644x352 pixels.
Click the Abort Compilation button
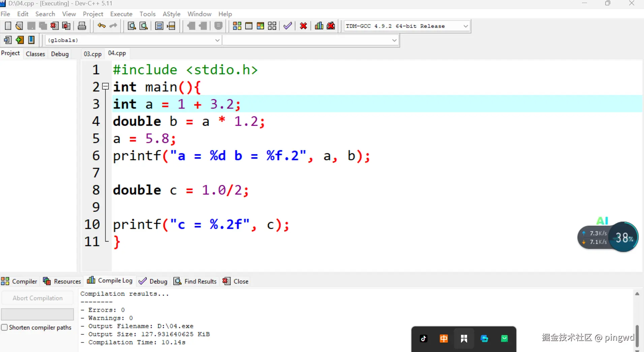pos(37,298)
